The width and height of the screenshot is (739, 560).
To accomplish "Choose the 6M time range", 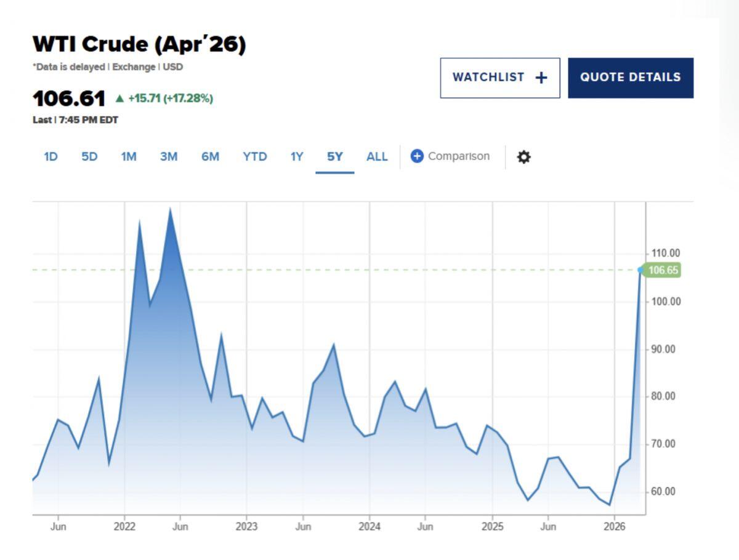I will pyautogui.click(x=210, y=157).
